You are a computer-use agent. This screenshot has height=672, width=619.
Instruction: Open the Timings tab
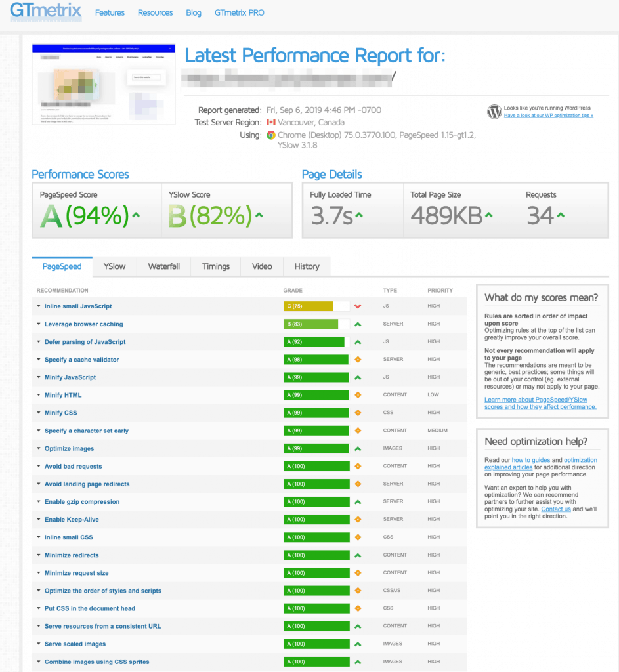click(215, 266)
